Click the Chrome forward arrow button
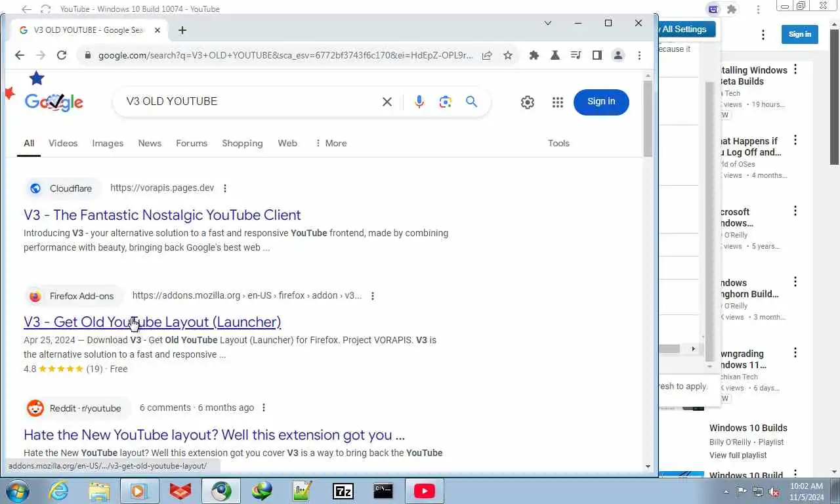The image size is (840, 504). (x=41, y=55)
